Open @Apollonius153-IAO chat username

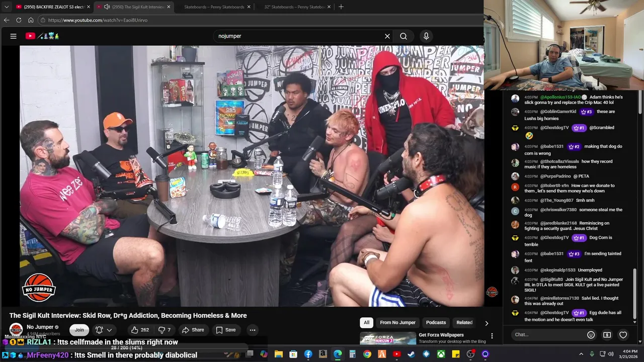[x=560, y=97]
